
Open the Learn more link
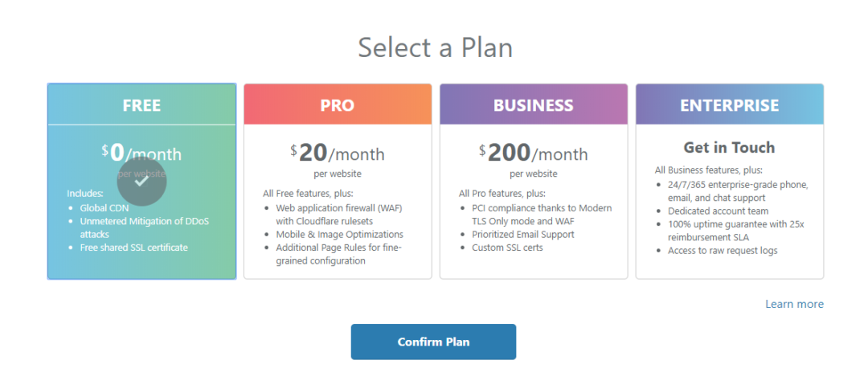[794, 304]
